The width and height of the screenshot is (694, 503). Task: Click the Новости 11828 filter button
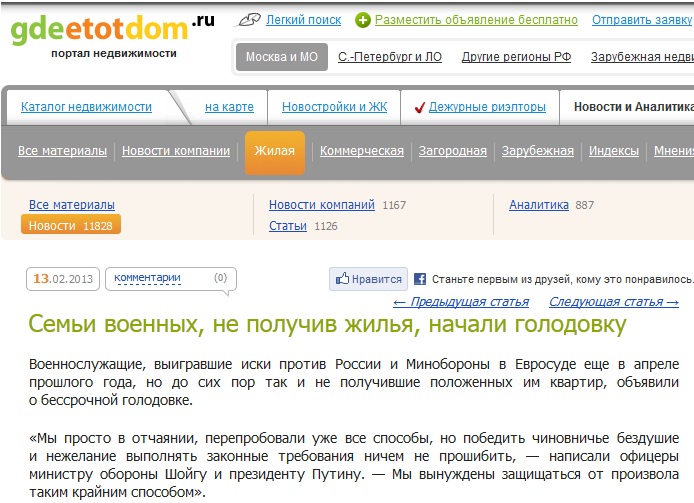coord(70,226)
